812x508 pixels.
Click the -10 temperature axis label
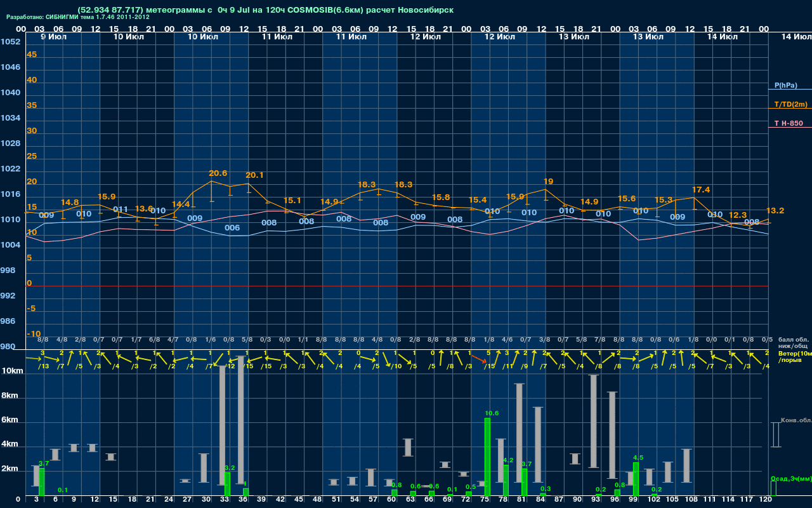[x=34, y=334]
